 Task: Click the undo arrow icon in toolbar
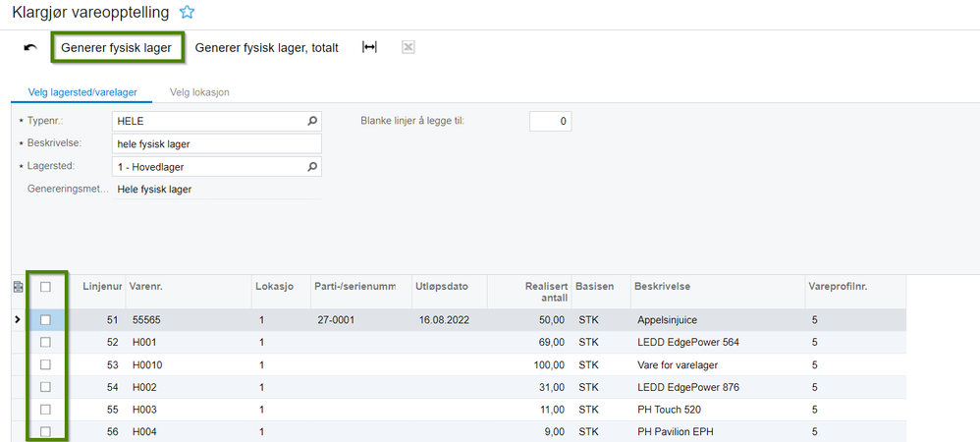[30, 48]
